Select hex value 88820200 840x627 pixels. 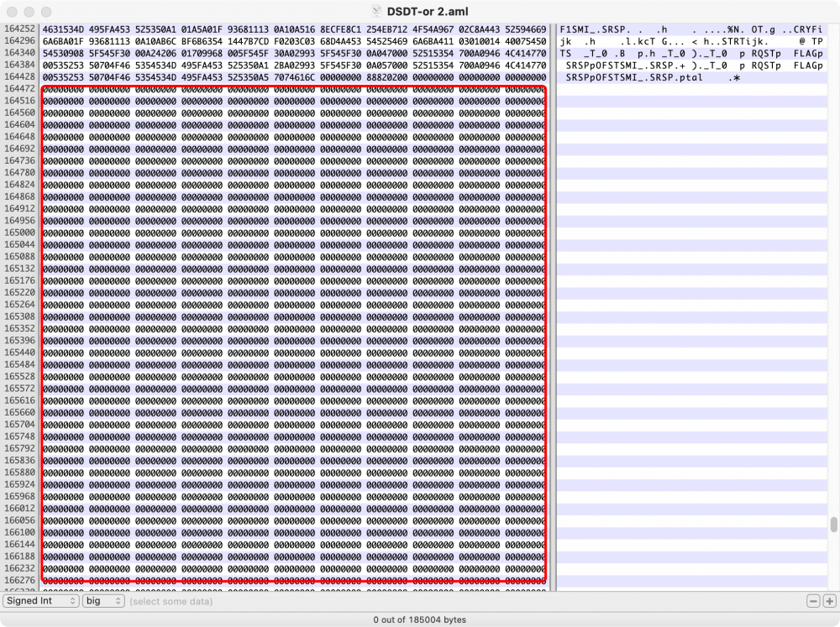(386, 77)
